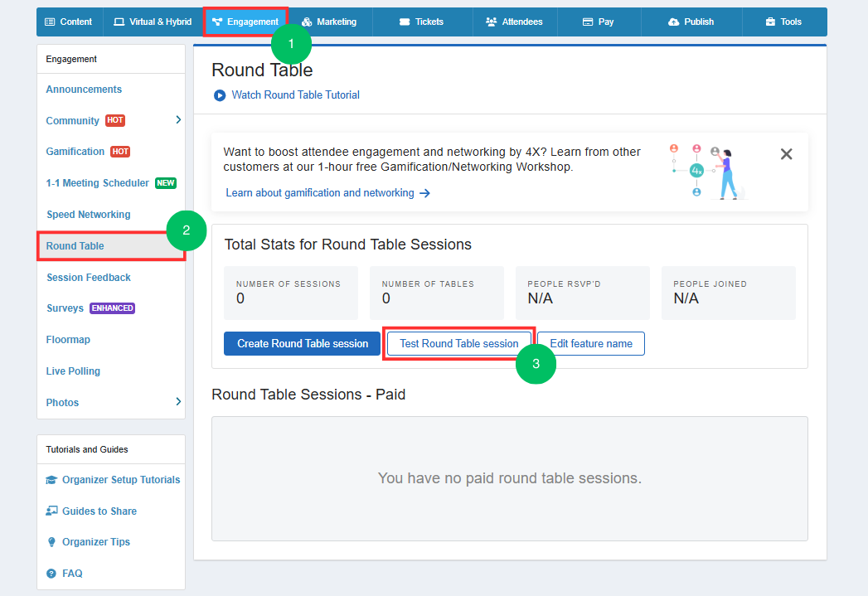Go to Floormap
The height and width of the screenshot is (596, 868).
click(x=68, y=340)
